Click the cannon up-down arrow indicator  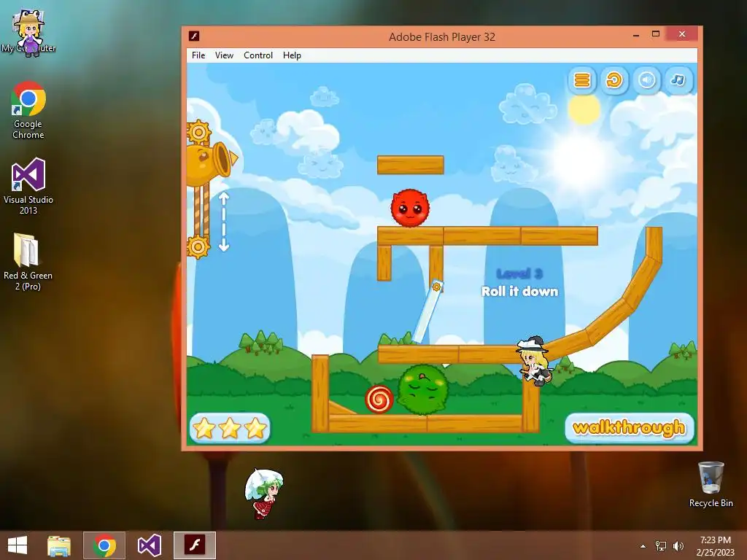coord(223,222)
